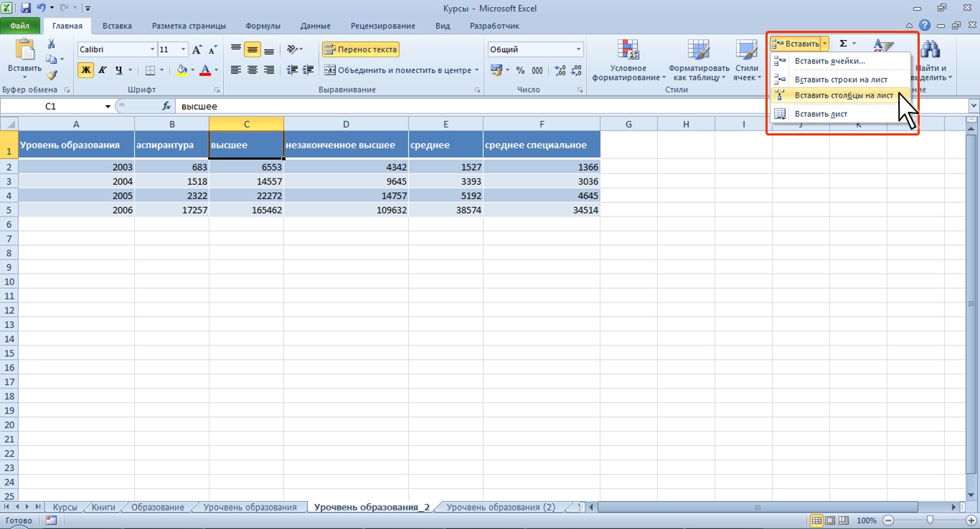The height and width of the screenshot is (529, 980).
Task: Toggle middle vertical alignment
Action: 253,49
